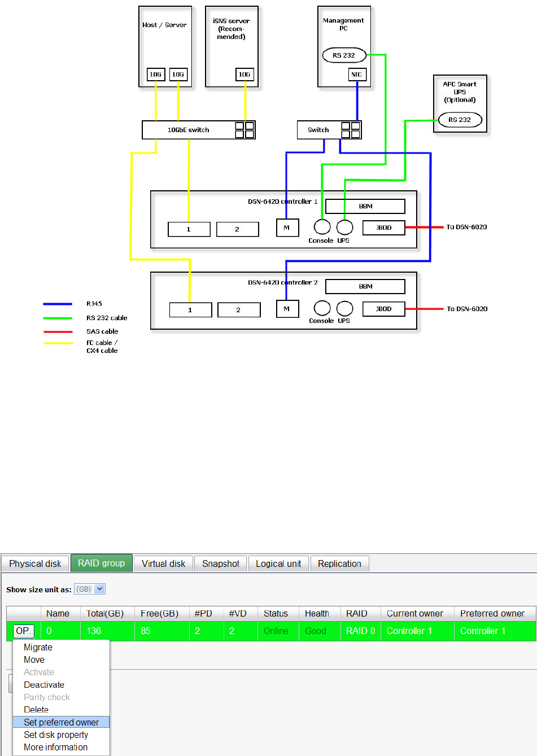Click the 10GbE switch box in diagram
Screen dimensions: 537x756
point(199,130)
